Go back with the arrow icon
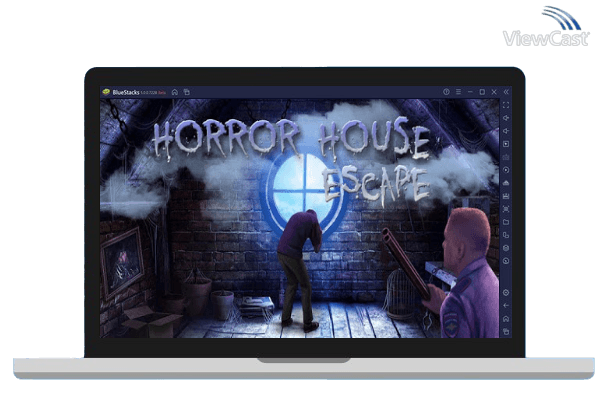The image size is (602, 414). tap(506, 306)
